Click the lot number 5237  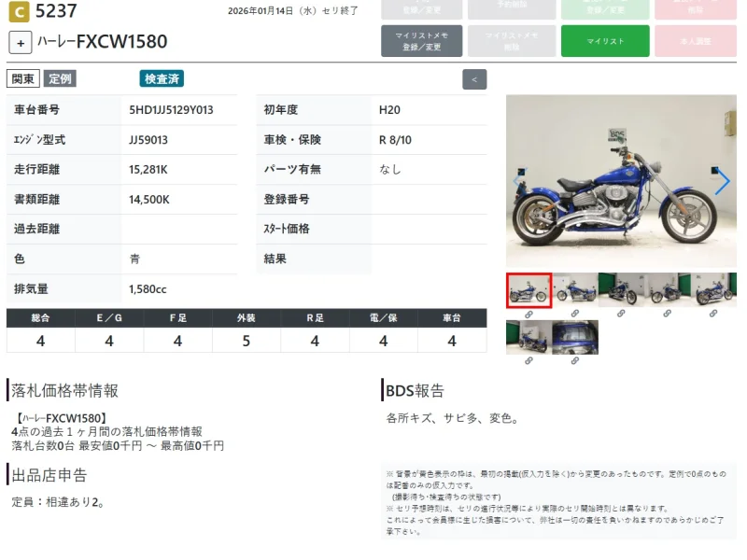56,11
